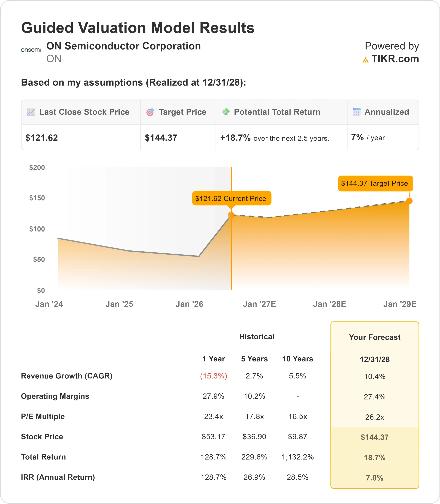Click the 23.4x P/E value
The image size is (440, 504).
214,416
